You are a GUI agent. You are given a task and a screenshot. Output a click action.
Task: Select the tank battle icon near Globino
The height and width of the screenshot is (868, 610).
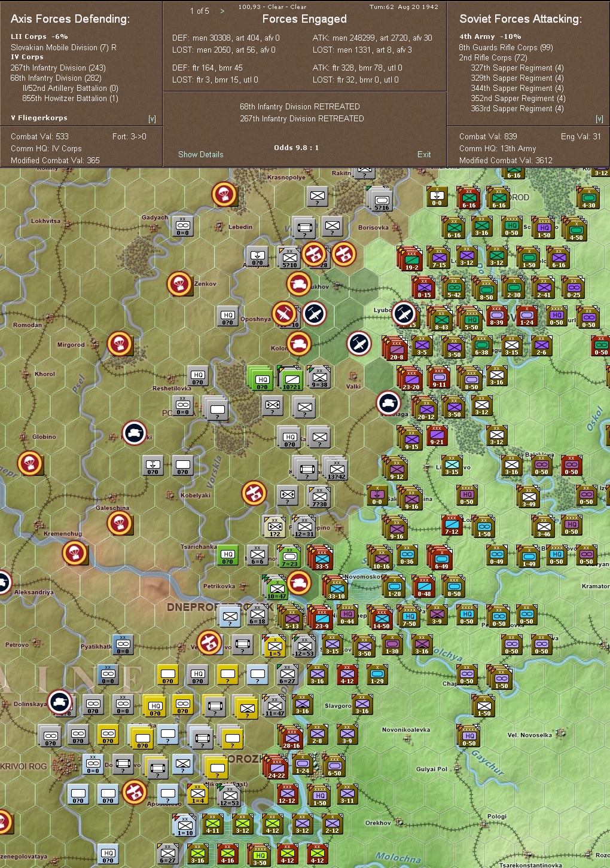pyautogui.click(x=135, y=432)
